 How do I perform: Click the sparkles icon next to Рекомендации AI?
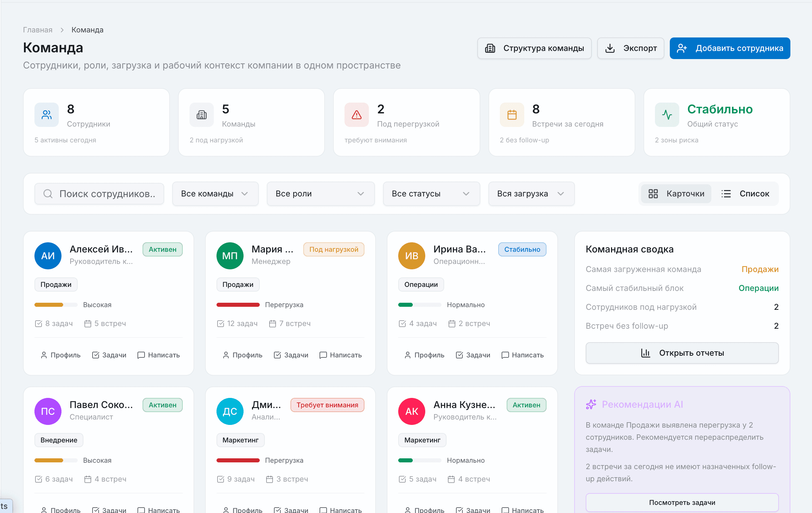pos(591,404)
